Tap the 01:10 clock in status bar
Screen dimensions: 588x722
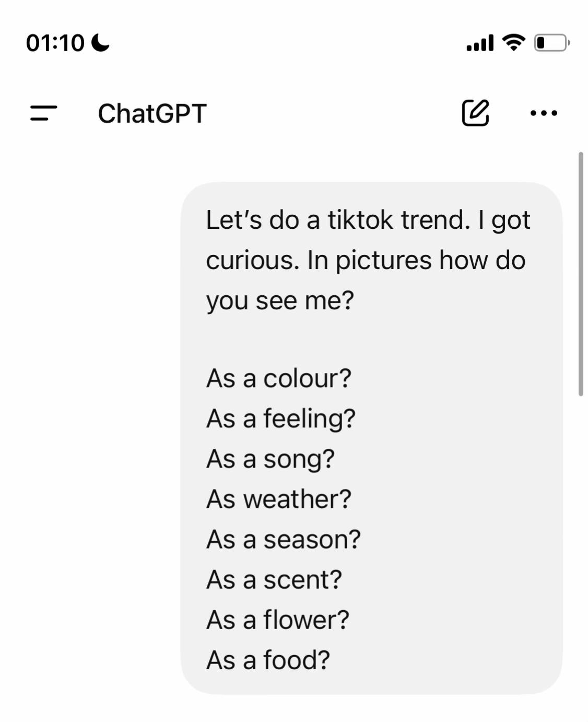point(55,43)
